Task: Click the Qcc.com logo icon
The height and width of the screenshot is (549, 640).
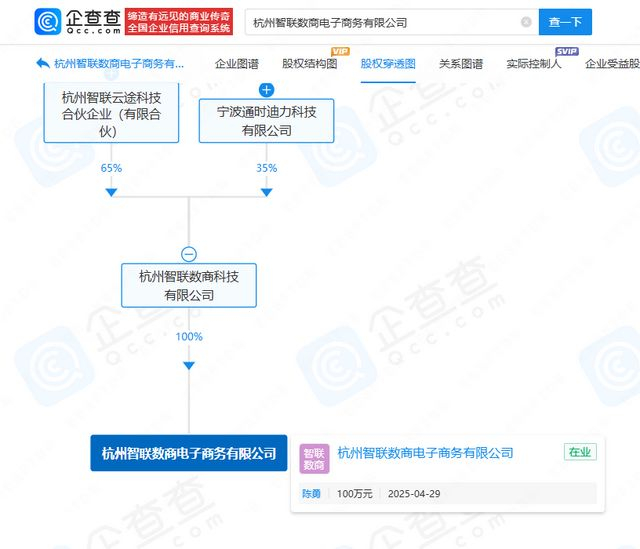Action: tap(48, 22)
